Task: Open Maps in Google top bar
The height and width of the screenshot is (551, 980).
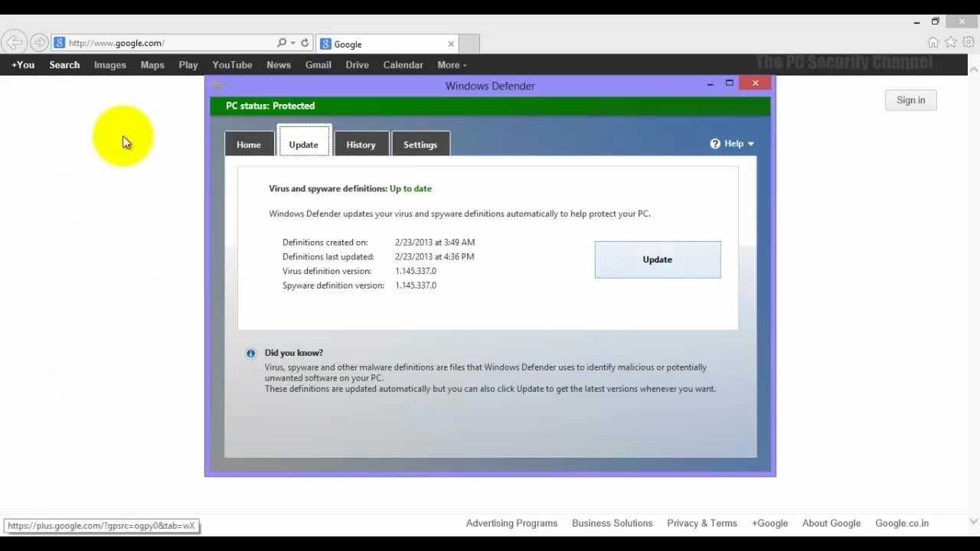Action: [152, 65]
